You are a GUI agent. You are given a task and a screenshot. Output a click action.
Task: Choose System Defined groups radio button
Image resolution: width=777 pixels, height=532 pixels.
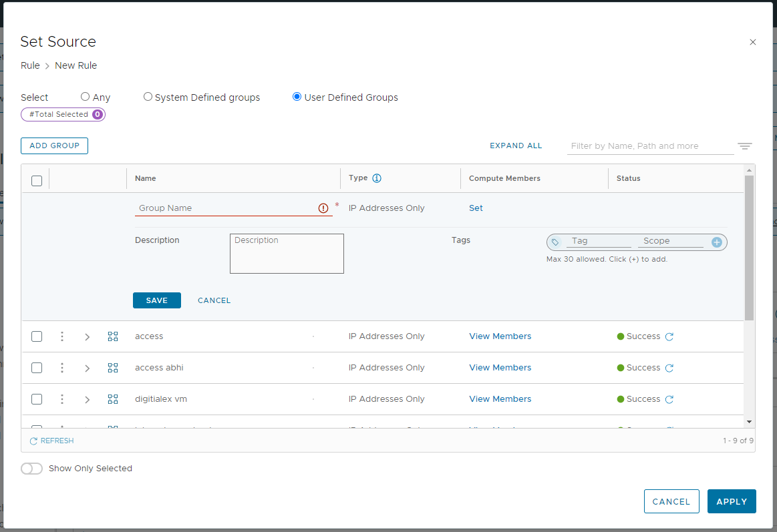[148, 97]
